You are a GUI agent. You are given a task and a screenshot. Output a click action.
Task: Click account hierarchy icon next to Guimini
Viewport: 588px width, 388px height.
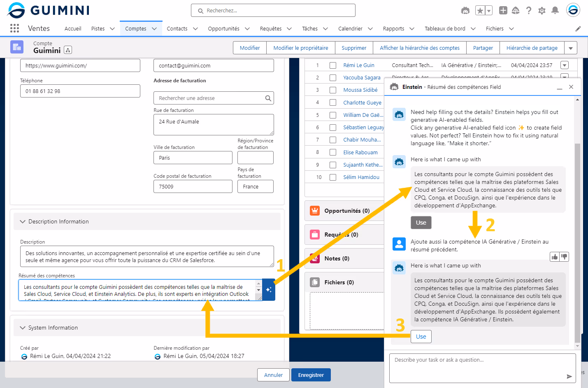(x=68, y=50)
